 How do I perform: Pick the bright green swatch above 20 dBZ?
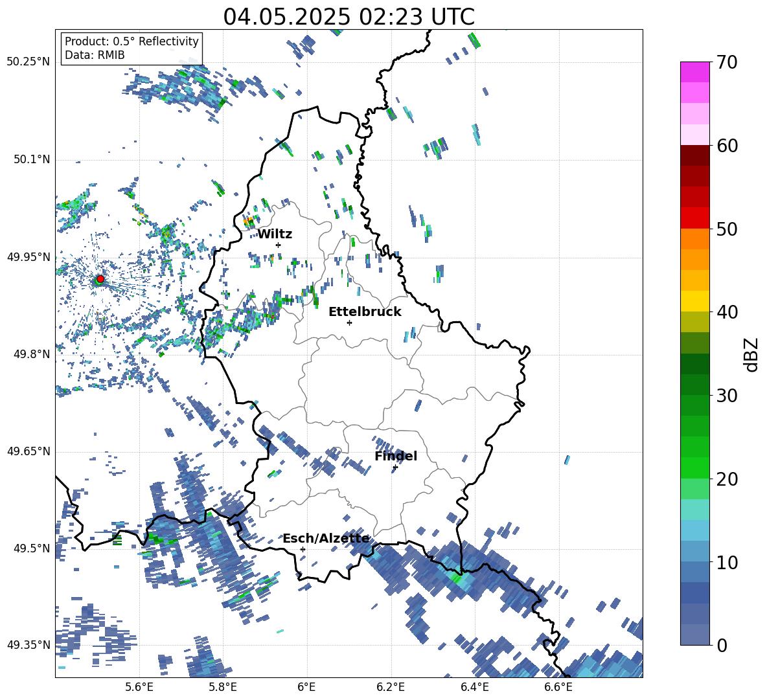tap(694, 468)
